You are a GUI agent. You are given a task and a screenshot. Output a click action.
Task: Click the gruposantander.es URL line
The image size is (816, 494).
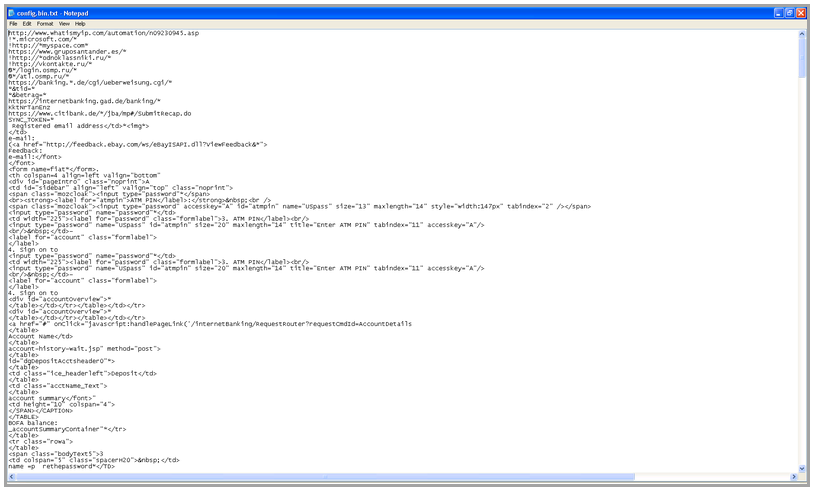[x=67, y=52]
